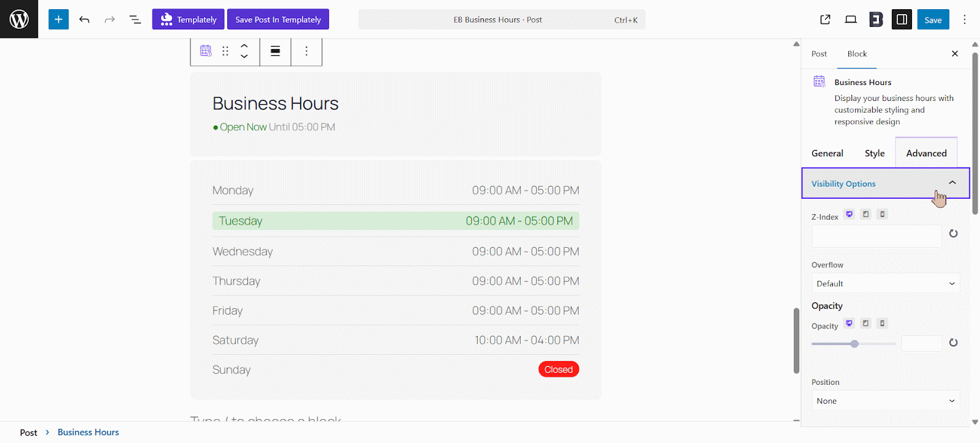980x443 pixels.
Task: Open the device preview laptop icon
Action: [851, 20]
